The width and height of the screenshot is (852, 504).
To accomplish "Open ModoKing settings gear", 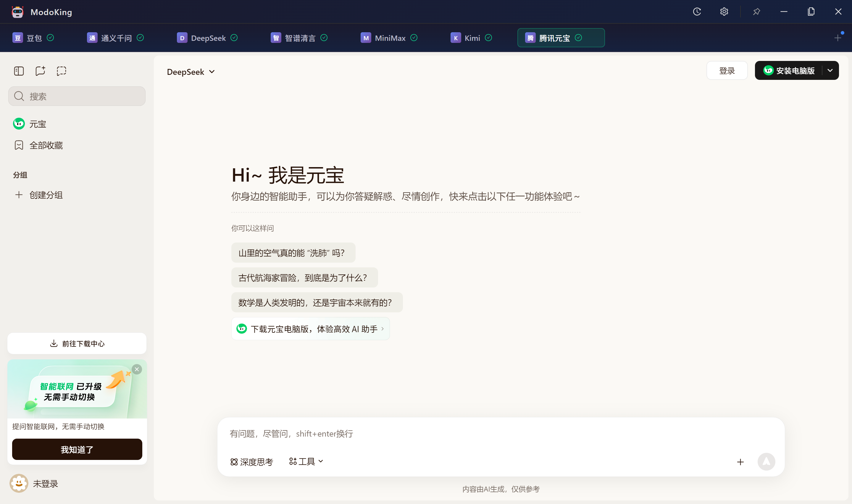I will point(724,12).
